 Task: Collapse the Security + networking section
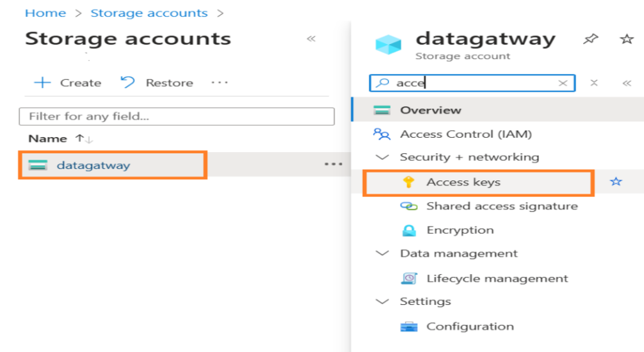coord(382,157)
